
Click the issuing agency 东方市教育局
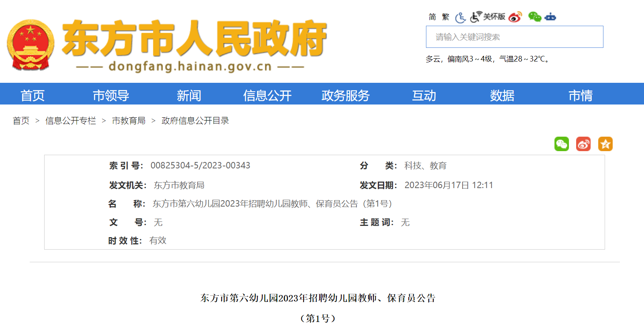[179, 185]
